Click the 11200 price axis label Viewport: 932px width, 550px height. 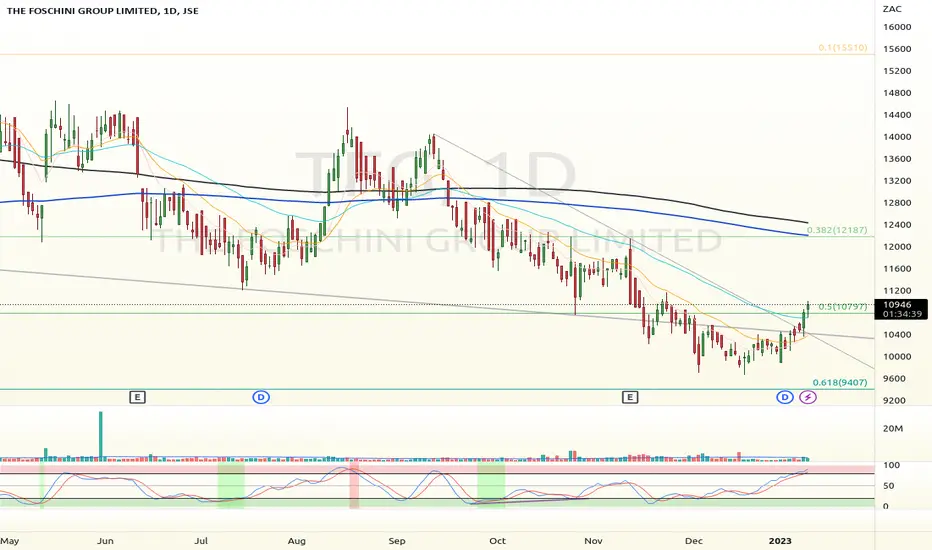point(897,291)
